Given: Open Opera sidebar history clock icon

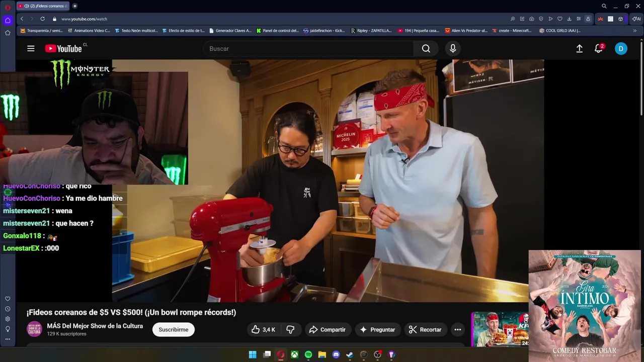Looking at the screenshot, I should (x=8, y=309).
